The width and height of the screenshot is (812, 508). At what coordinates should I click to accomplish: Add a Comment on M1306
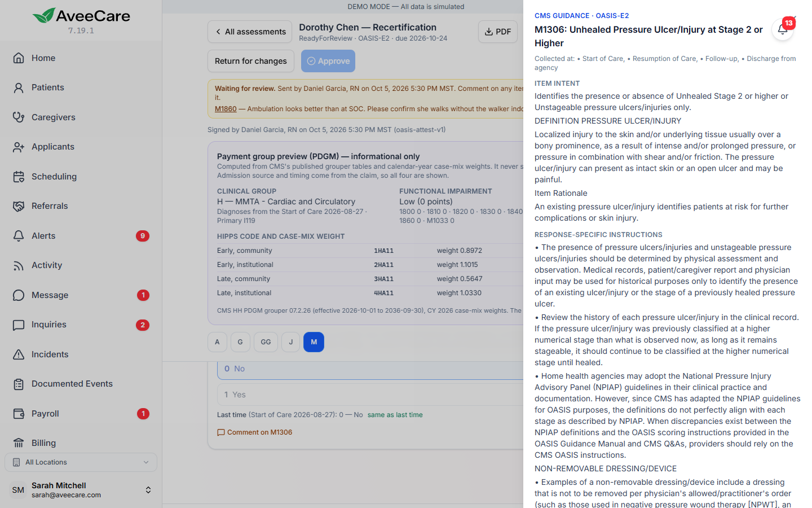pos(255,432)
